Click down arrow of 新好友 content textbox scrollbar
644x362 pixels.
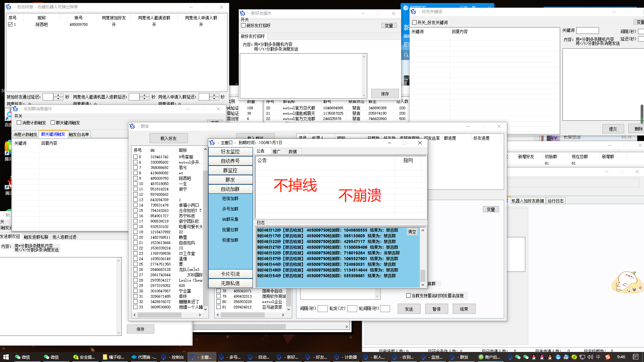[364, 95]
